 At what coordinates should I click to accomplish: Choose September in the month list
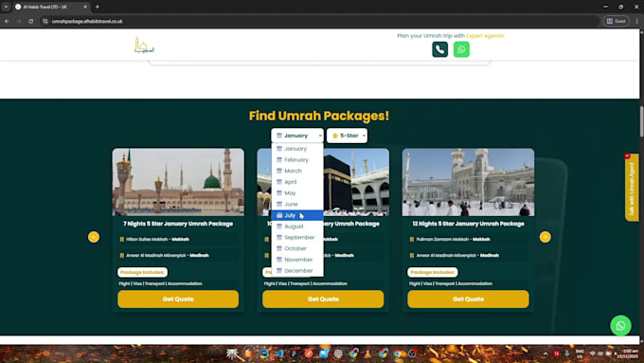[297, 238]
